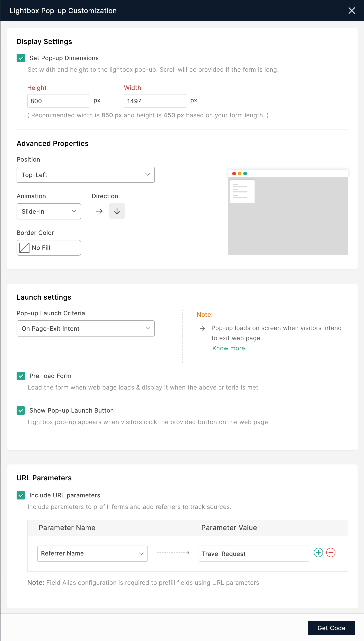Open the Referrer Name parameter dropdown
Viewport: 364px width, 641px height.
point(92,553)
